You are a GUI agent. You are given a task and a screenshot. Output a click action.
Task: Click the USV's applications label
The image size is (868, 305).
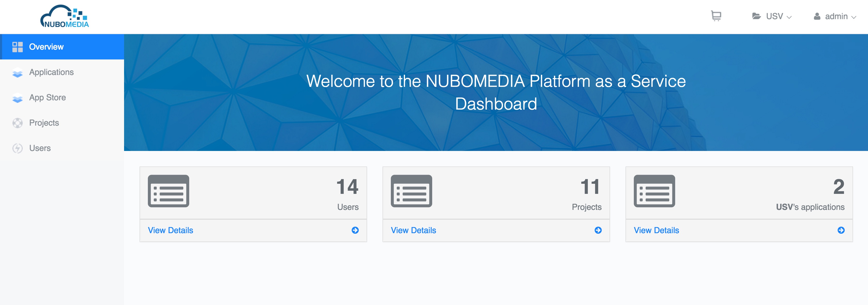810,207
